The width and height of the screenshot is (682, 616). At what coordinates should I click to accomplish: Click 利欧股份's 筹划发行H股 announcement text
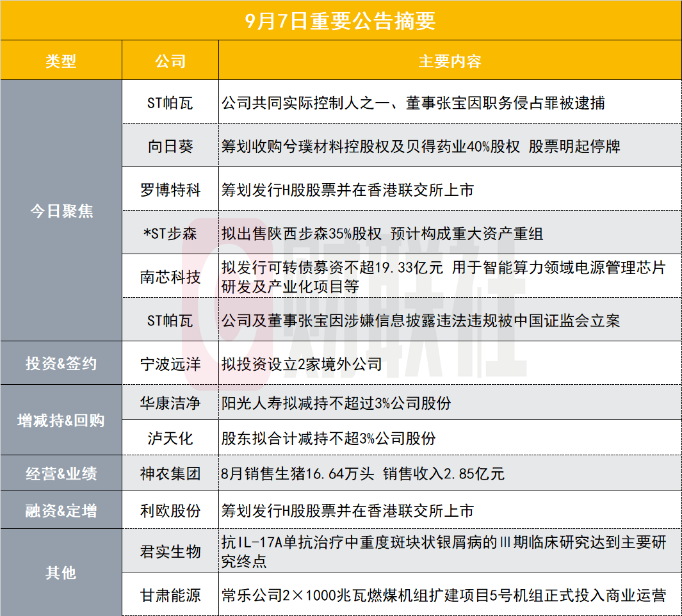point(348,510)
